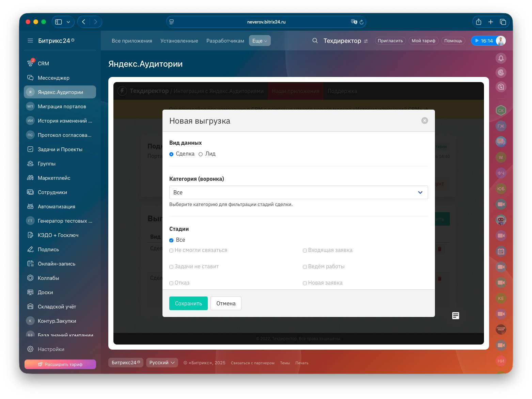Open Генератор тестовых in the sidebar
Screen dimensions: 532x399
60,221
